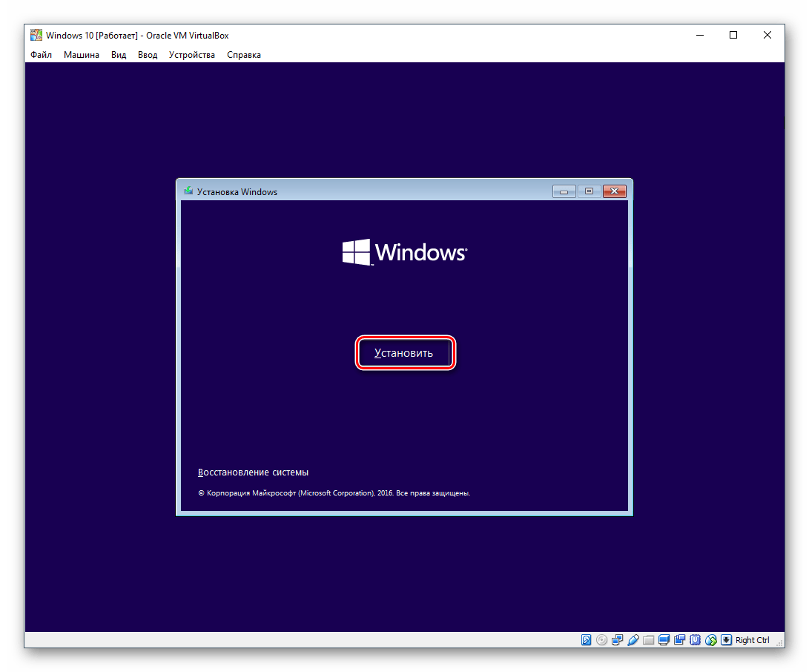Click the Установить button

pyautogui.click(x=405, y=353)
